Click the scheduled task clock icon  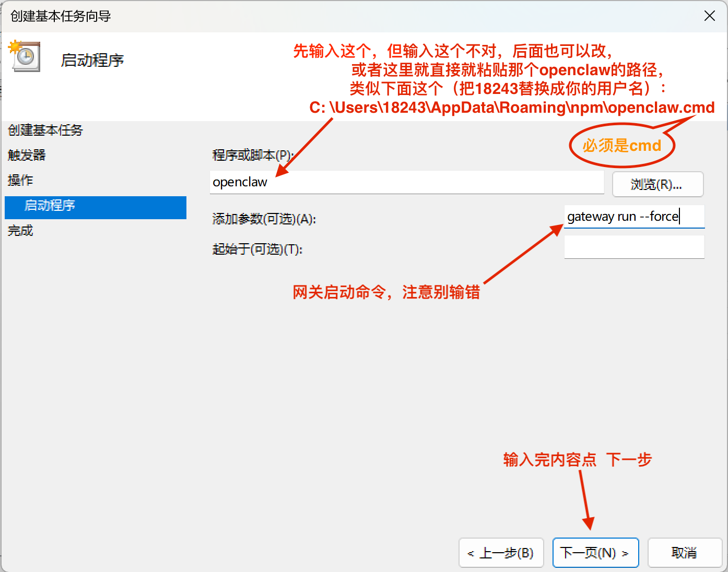click(x=24, y=56)
